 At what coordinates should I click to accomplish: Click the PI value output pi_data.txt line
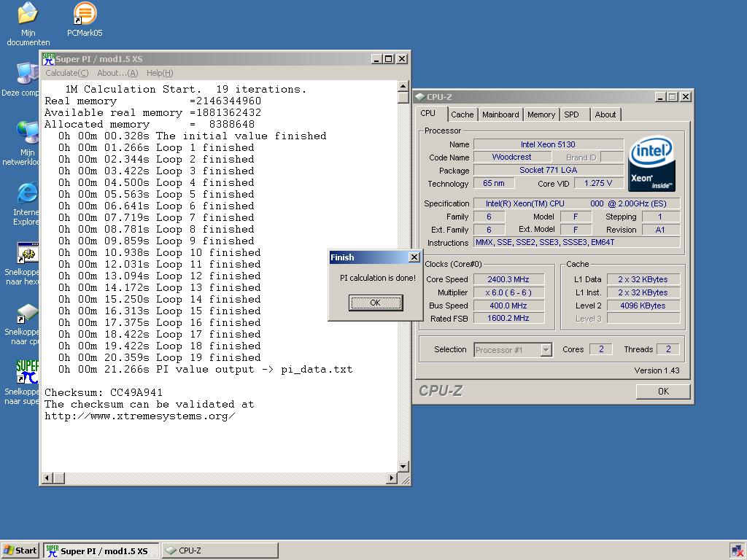click(205, 370)
